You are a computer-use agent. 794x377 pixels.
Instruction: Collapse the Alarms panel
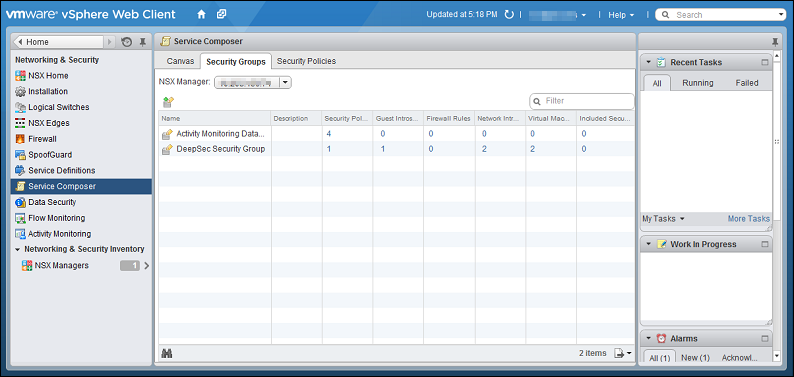point(648,339)
